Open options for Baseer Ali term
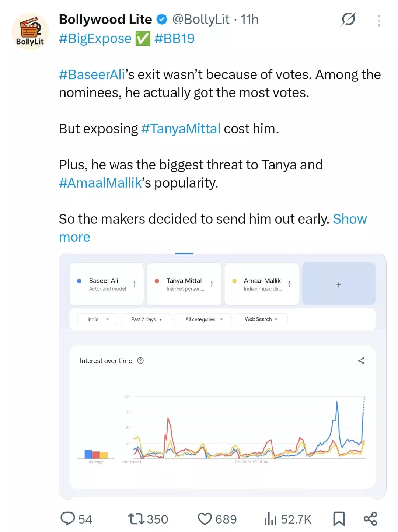 tap(135, 284)
